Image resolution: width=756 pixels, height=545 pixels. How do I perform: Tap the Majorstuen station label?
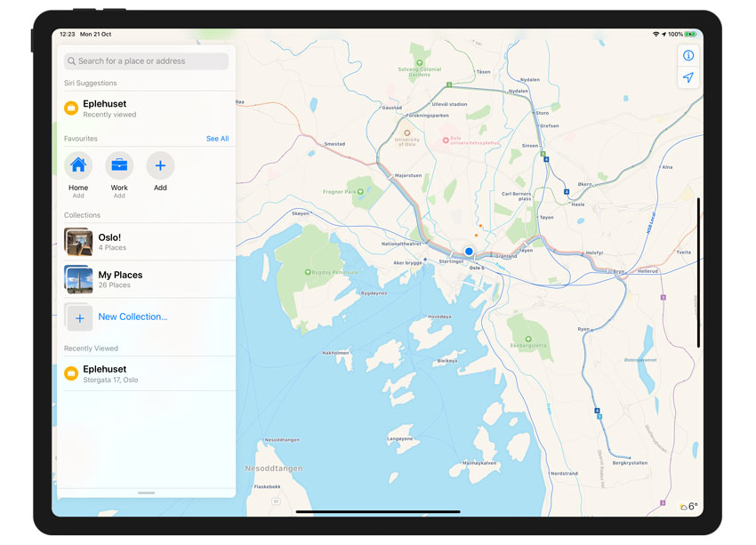pyautogui.click(x=408, y=175)
